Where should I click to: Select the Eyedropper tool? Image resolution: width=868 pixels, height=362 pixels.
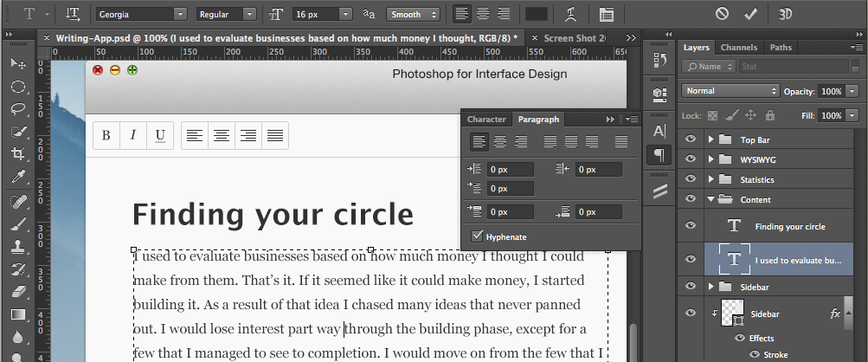click(x=18, y=177)
